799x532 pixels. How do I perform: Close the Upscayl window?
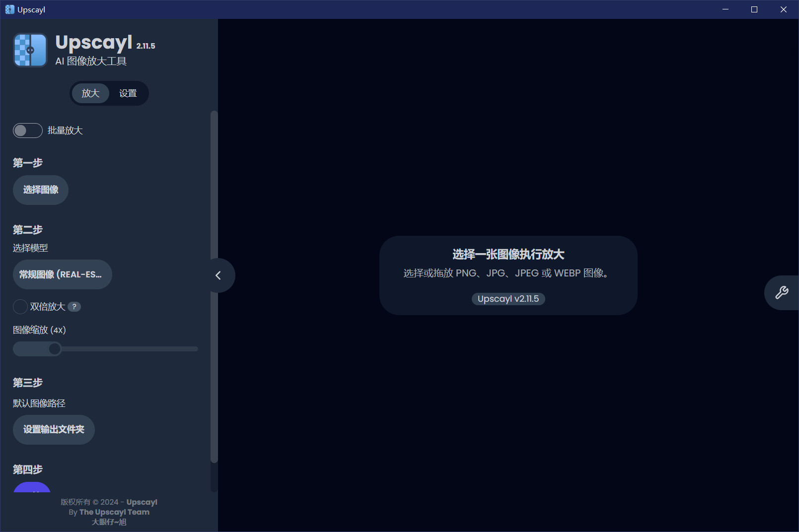coord(784,9)
